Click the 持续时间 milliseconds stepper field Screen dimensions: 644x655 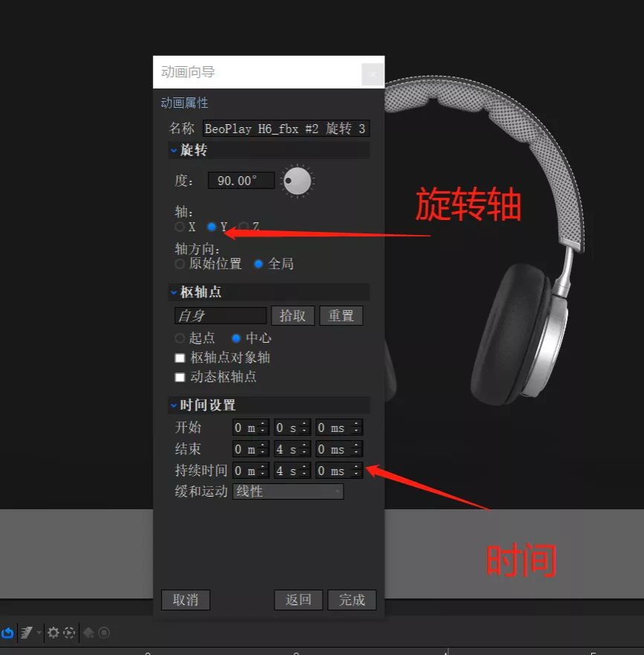point(339,471)
